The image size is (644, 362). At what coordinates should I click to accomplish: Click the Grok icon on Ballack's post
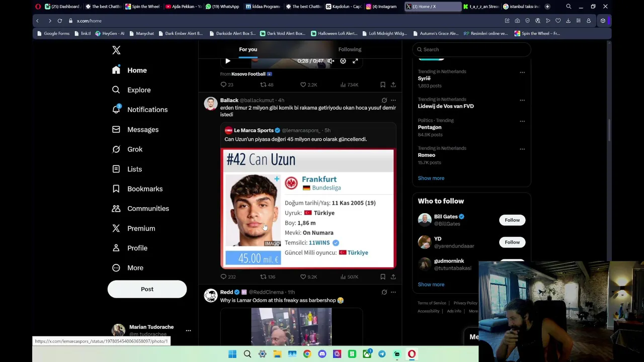tap(384, 101)
